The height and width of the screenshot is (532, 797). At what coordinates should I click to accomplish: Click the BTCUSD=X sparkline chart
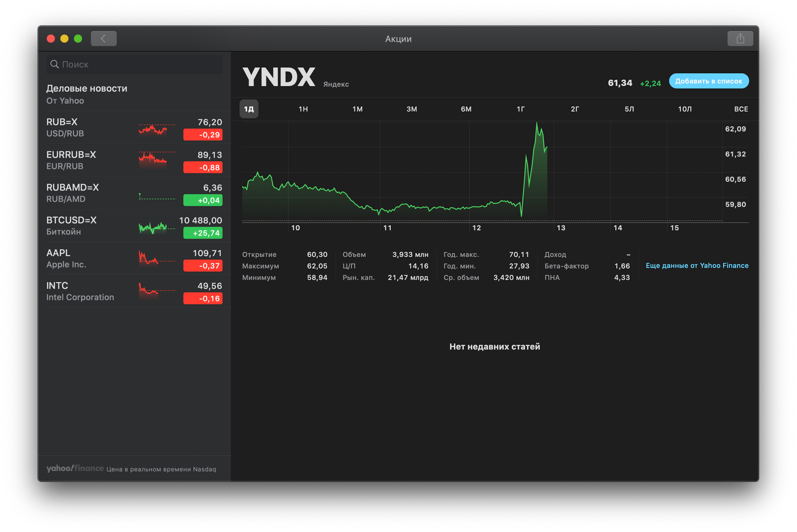click(157, 228)
